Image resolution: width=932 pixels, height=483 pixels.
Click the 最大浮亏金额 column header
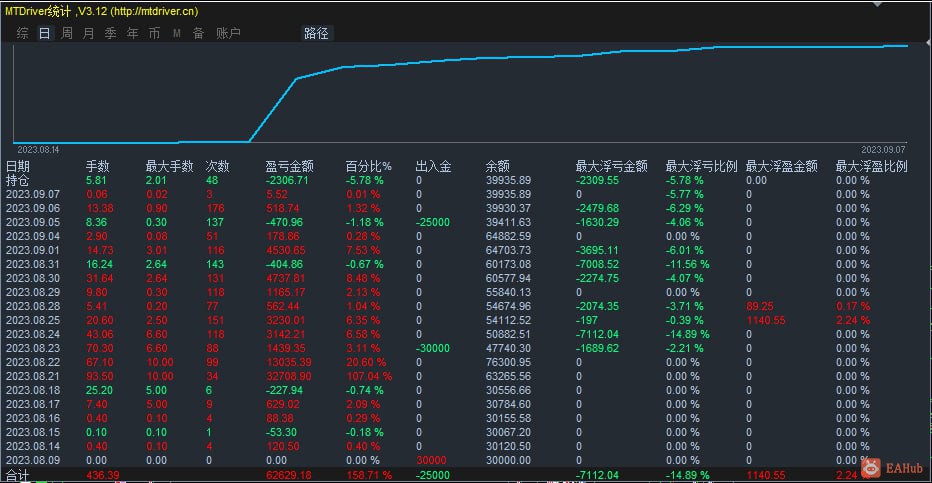click(x=611, y=166)
